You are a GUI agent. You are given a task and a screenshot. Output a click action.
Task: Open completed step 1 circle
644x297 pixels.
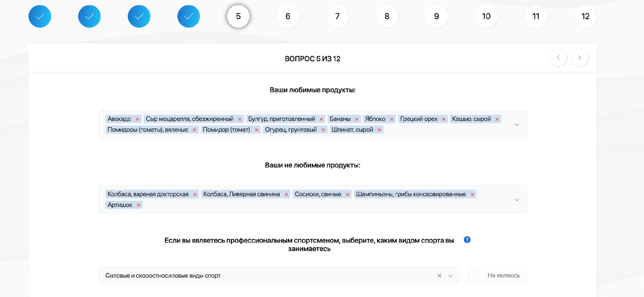[x=40, y=16]
